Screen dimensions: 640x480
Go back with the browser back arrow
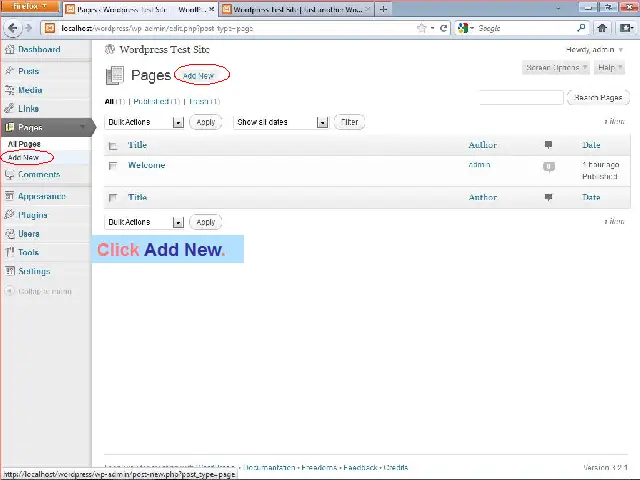13,28
